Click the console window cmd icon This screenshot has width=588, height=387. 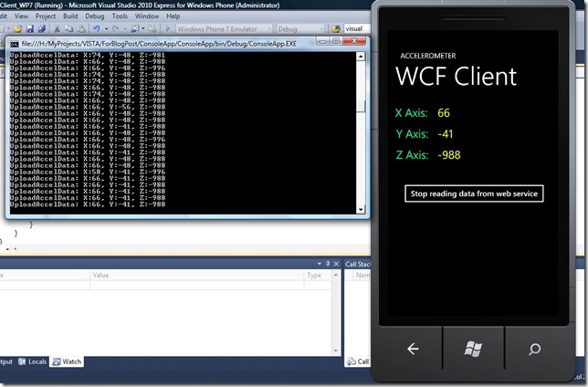15,44
